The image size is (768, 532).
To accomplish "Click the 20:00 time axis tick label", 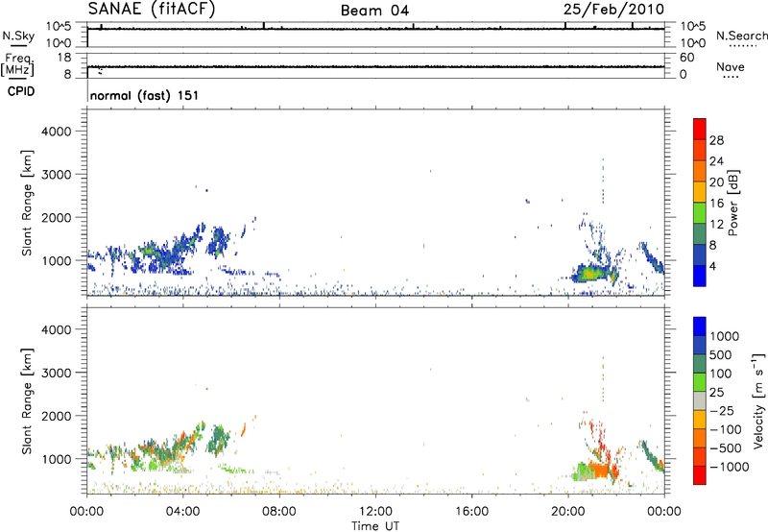I will click(x=568, y=512).
